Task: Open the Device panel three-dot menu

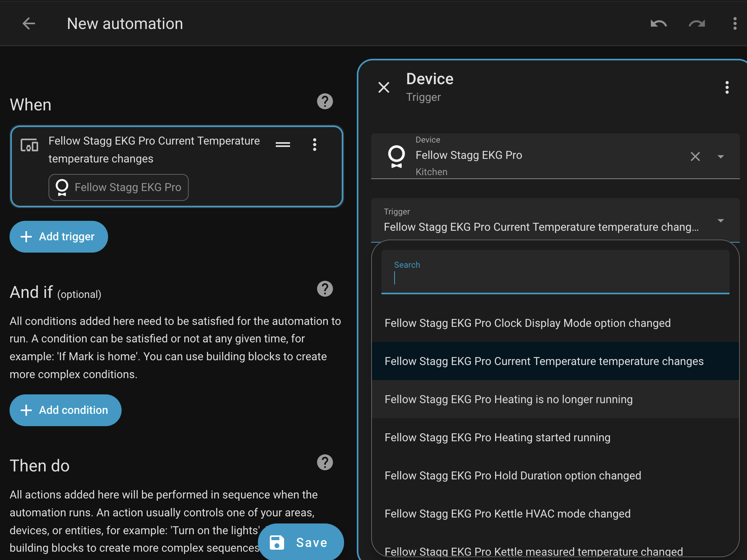Action: coord(727,87)
